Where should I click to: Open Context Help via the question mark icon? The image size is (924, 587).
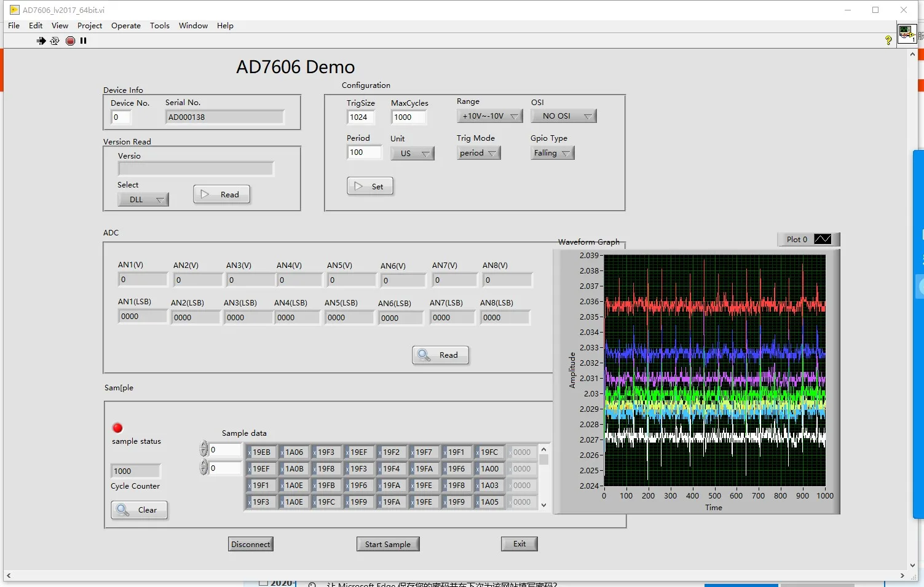[887, 39]
